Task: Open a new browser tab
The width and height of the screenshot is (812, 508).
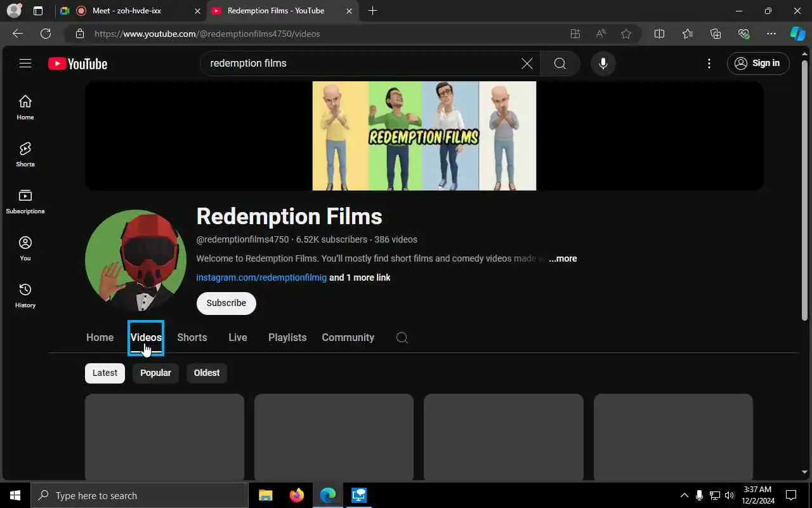Action: [372, 11]
